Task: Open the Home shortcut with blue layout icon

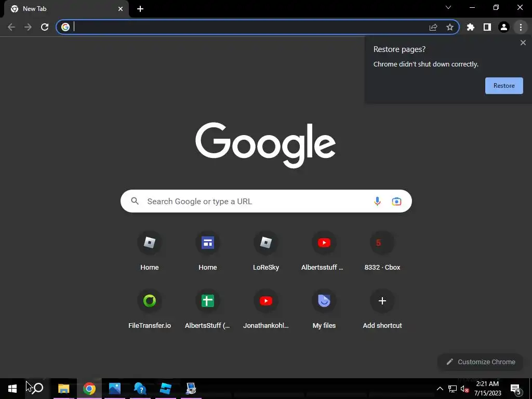Action: (x=208, y=251)
